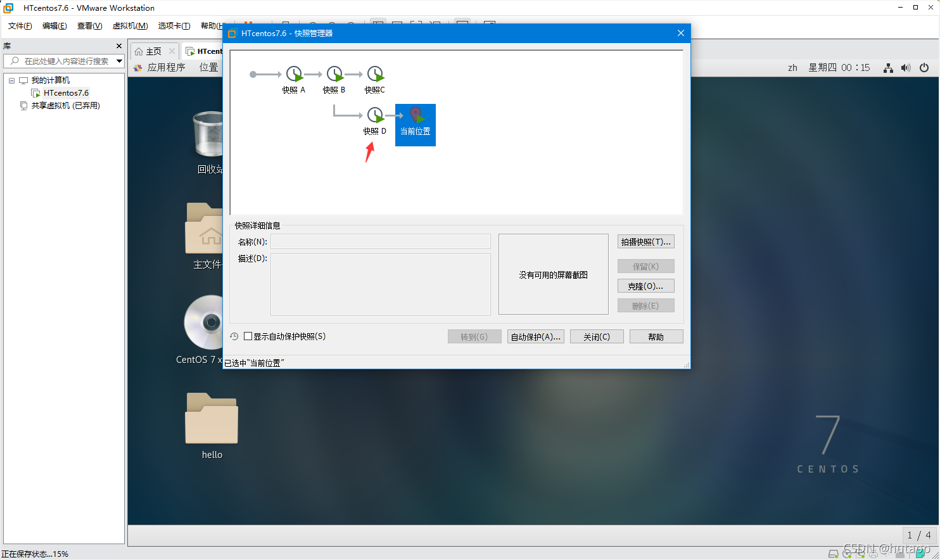Select snapshot 快照C in the tree
This screenshot has height=560, width=940.
point(375,80)
